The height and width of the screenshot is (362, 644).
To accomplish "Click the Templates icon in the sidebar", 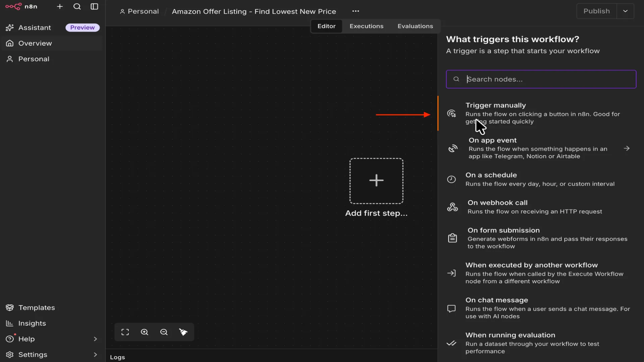I will [x=10, y=307].
